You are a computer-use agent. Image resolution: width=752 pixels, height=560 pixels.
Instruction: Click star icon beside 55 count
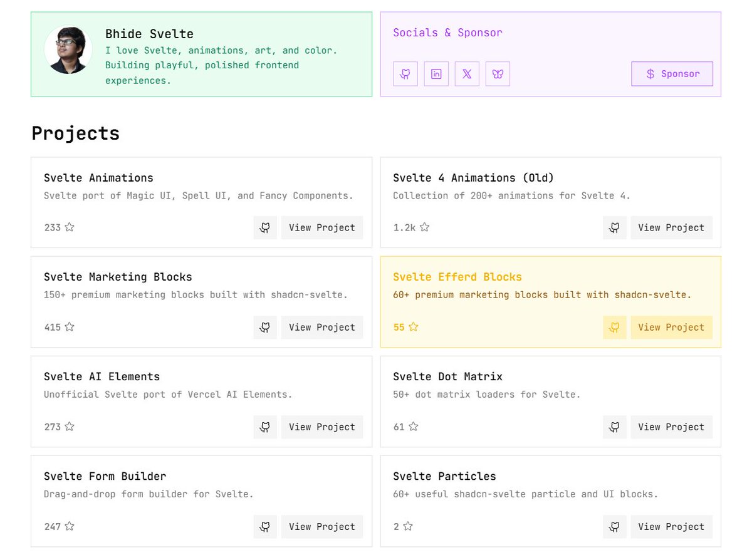(414, 327)
